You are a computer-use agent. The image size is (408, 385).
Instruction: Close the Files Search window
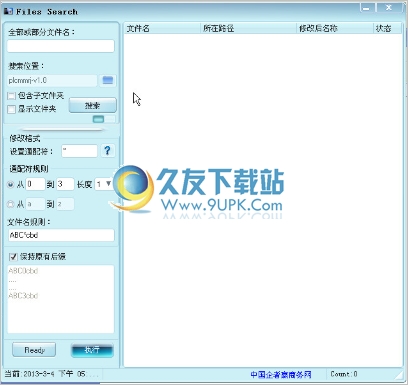tap(389, 8)
